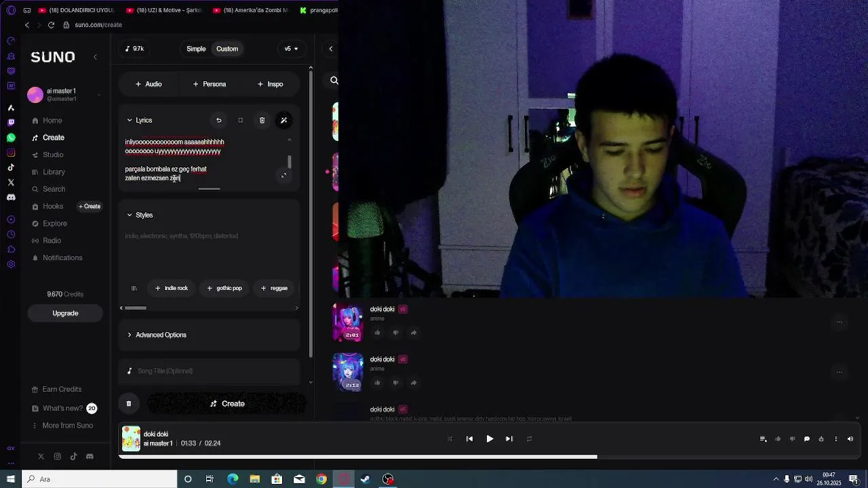The image size is (868, 488).
Task: Open the ai master1 account dropdown chevron
Action: click(99, 95)
